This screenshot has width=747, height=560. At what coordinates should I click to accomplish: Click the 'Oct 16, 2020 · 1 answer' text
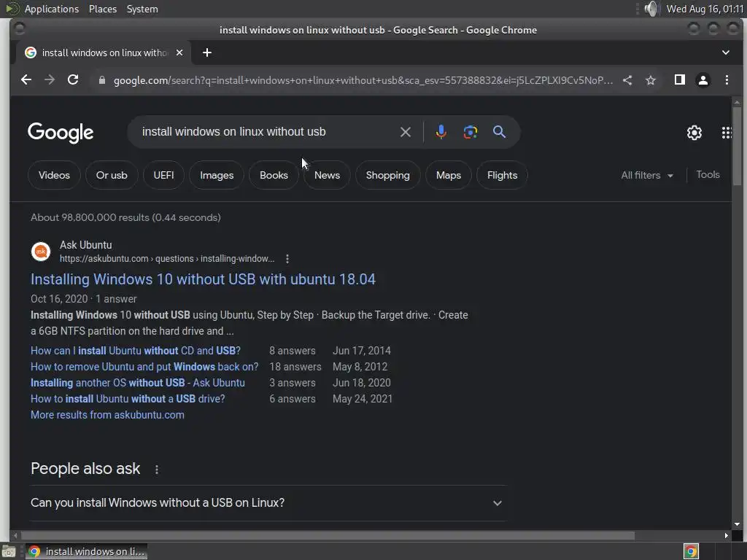[84, 299]
